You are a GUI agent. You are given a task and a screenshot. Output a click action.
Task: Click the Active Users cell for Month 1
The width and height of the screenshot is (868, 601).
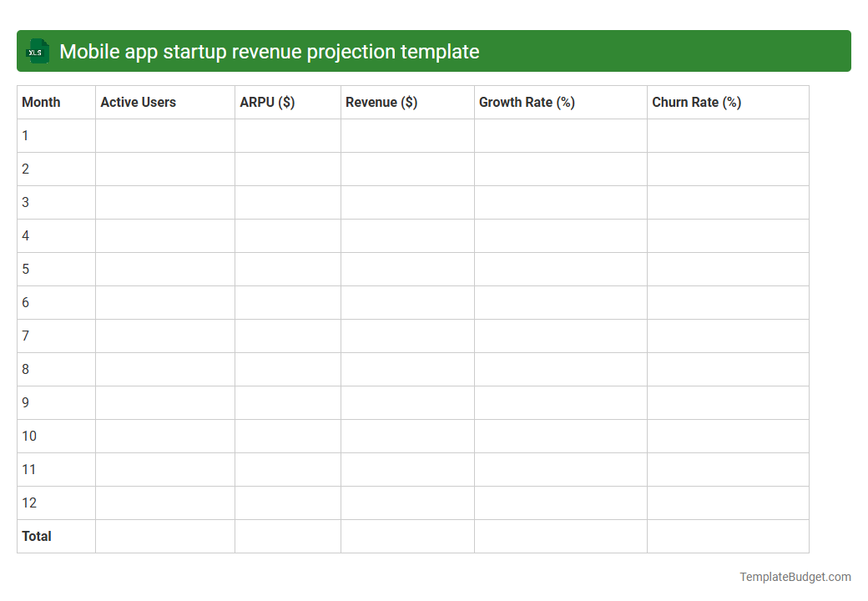pos(164,135)
